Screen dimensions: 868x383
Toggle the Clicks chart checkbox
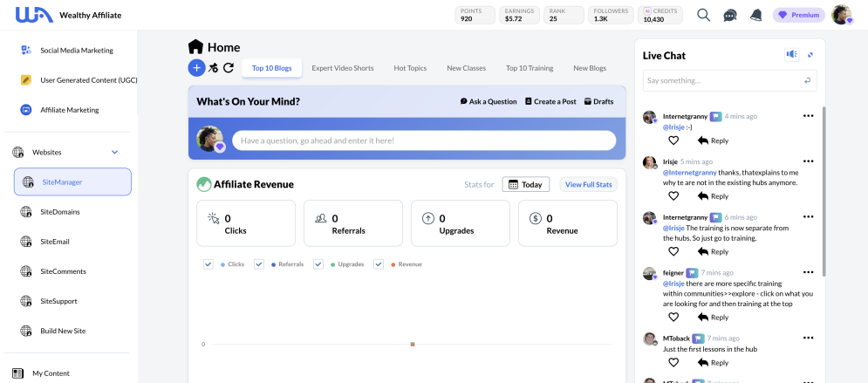[208, 264]
